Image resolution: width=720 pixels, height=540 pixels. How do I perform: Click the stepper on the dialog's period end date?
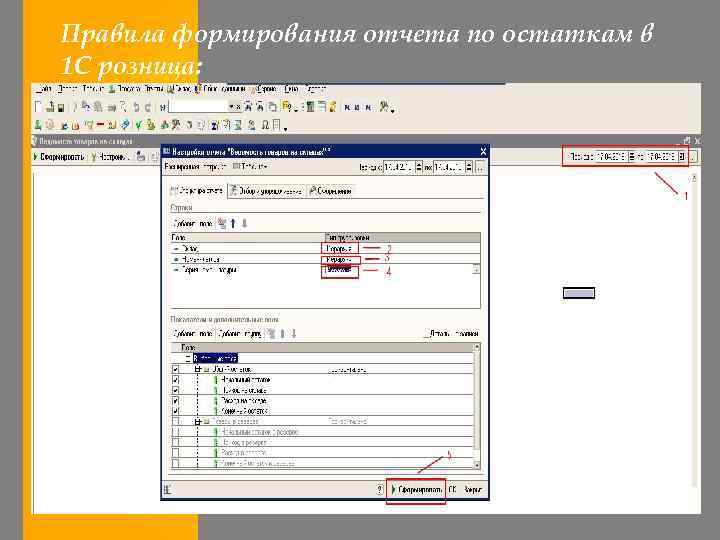(469, 167)
